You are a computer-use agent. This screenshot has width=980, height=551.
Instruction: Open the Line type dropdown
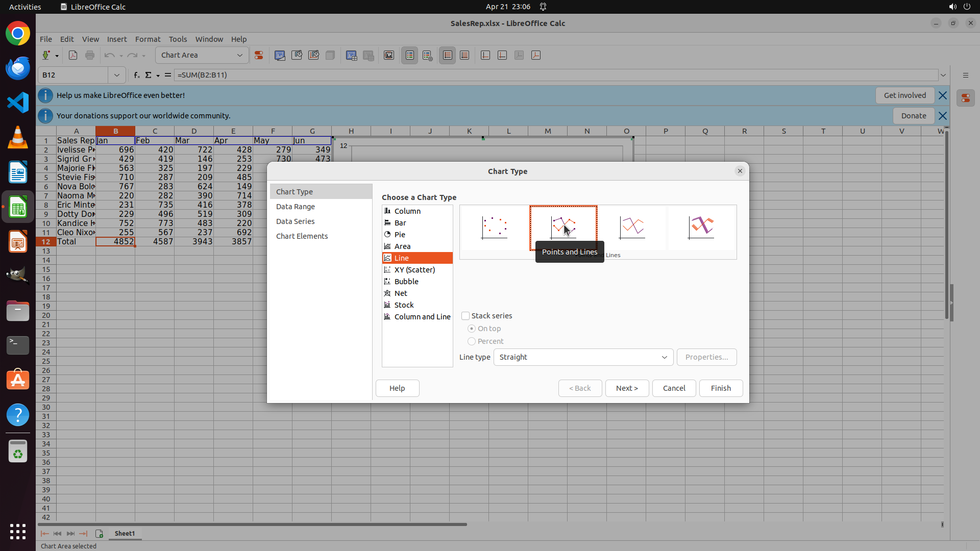pos(583,357)
